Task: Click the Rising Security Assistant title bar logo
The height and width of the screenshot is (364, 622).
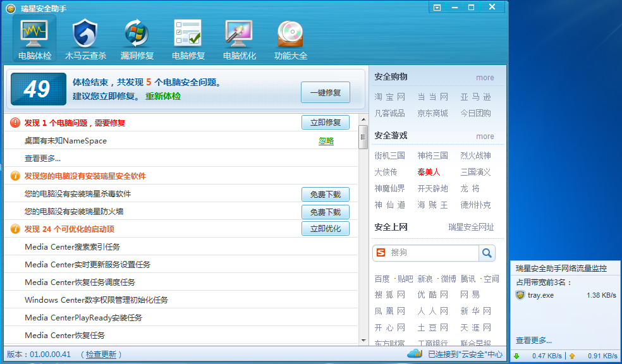Action: 11,8
